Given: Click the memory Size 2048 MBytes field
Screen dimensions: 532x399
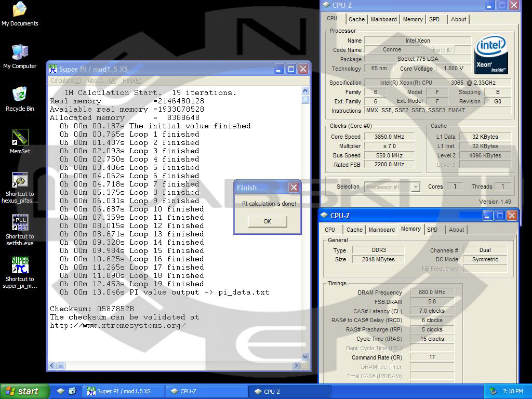Looking at the screenshot, I should point(378,259).
